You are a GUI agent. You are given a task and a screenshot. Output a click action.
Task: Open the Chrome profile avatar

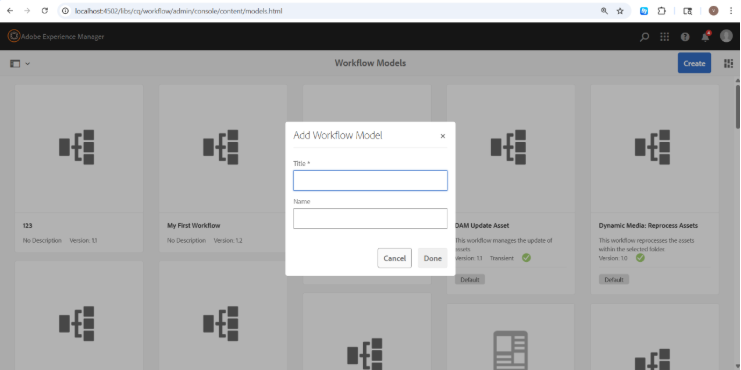(x=713, y=11)
